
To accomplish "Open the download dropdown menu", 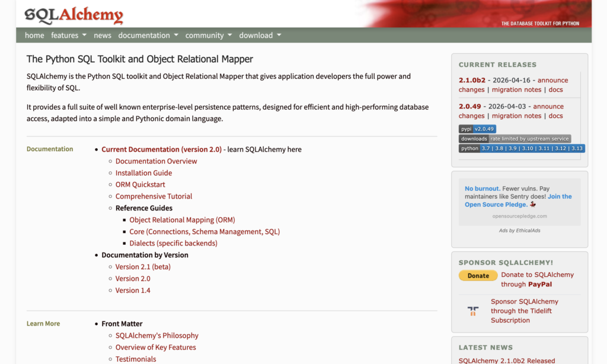I will [260, 35].
